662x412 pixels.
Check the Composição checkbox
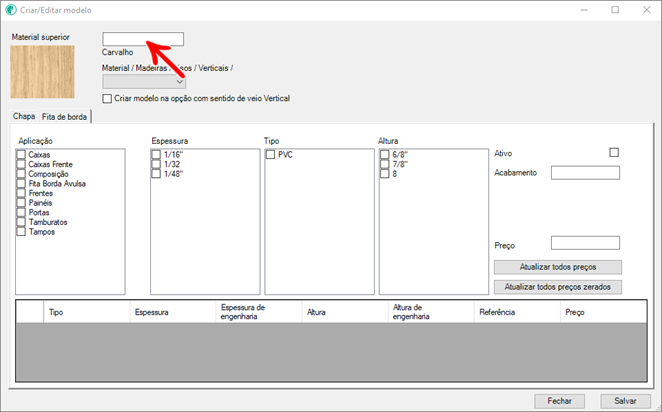point(21,174)
